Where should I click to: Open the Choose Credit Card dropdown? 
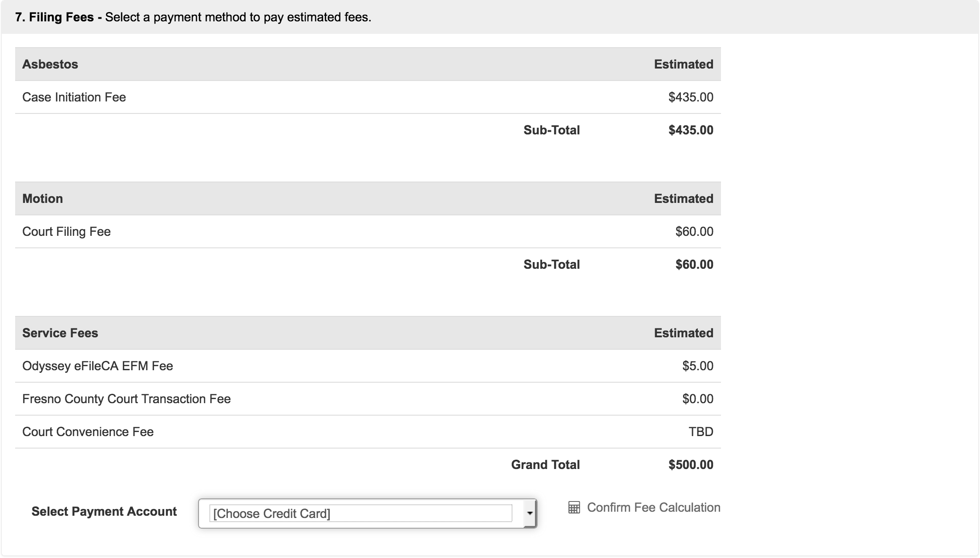click(360, 514)
